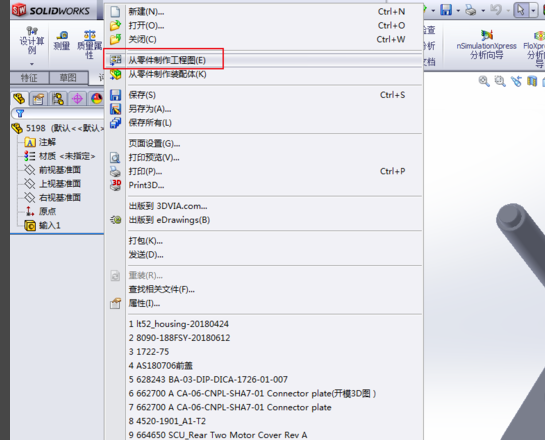545x440 pixels.
Task: Click the Undo icon
Action: pyautogui.click(x=496, y=10)
